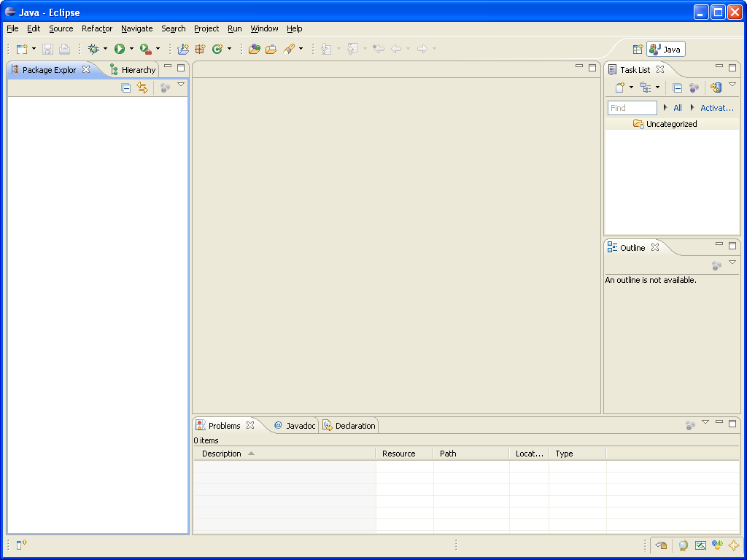Toggle Link with Editor in Package Explorer

coord(142,87)
